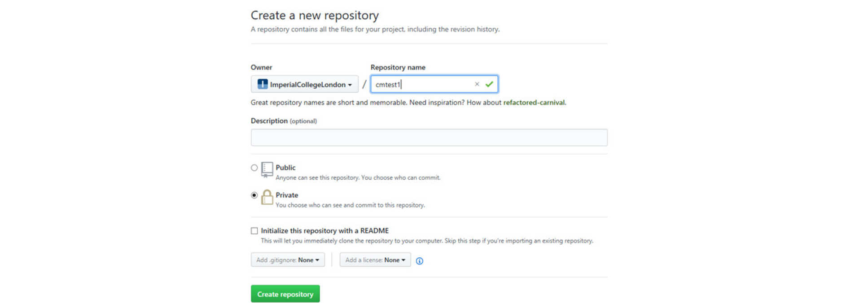This screenshot has width=868, height=303.
Task: Click the Private padlock icon
Action: (267, 197)
